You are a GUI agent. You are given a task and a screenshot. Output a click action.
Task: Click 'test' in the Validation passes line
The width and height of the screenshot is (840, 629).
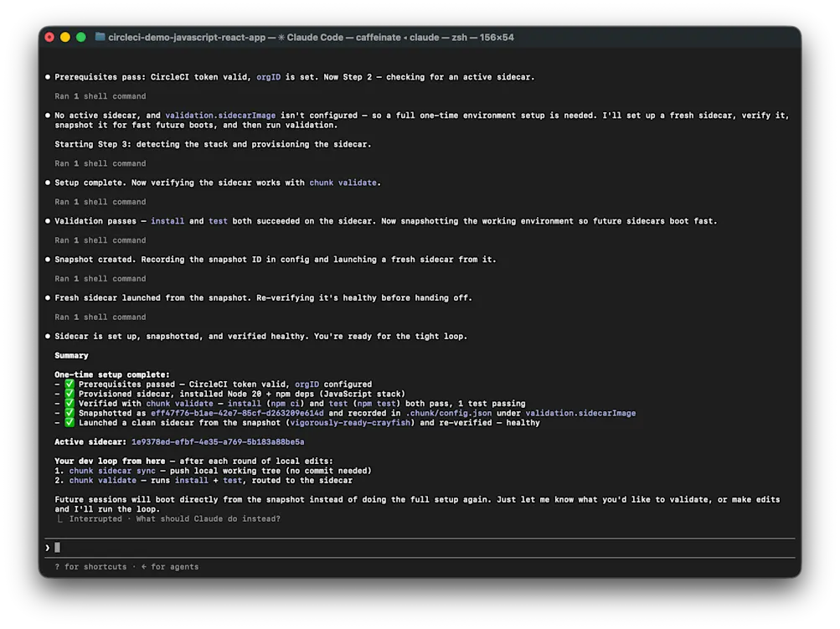coord(218,221)
